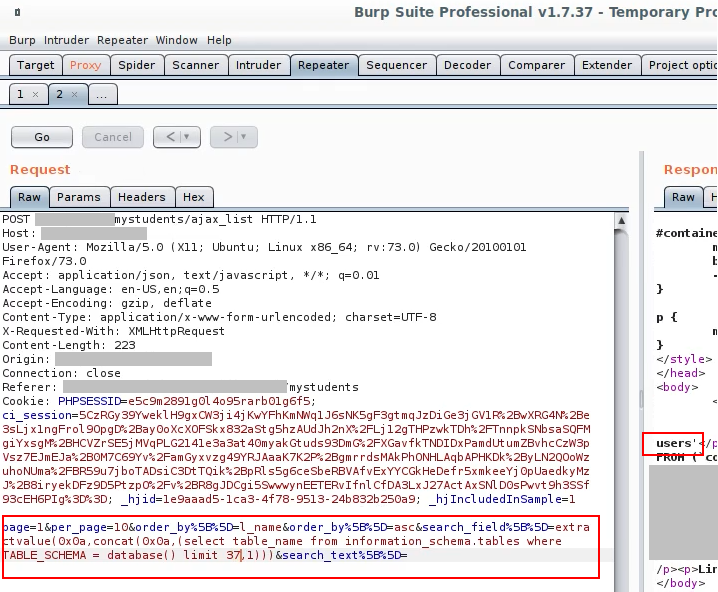Switch to the Project options tab
The image size is (718, 592).
pos(680,65)
